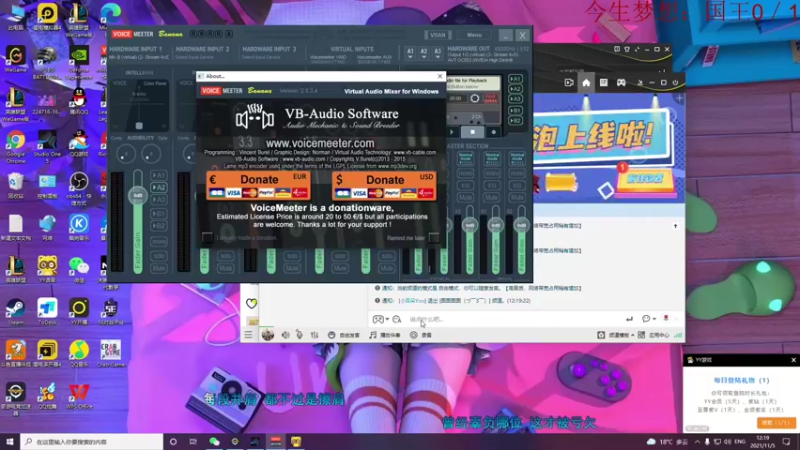The height and width of the screenshot is (450, 800).
Task: Open the VBAN settings button in Voicemeeter
Action: [x=437, y=35]
